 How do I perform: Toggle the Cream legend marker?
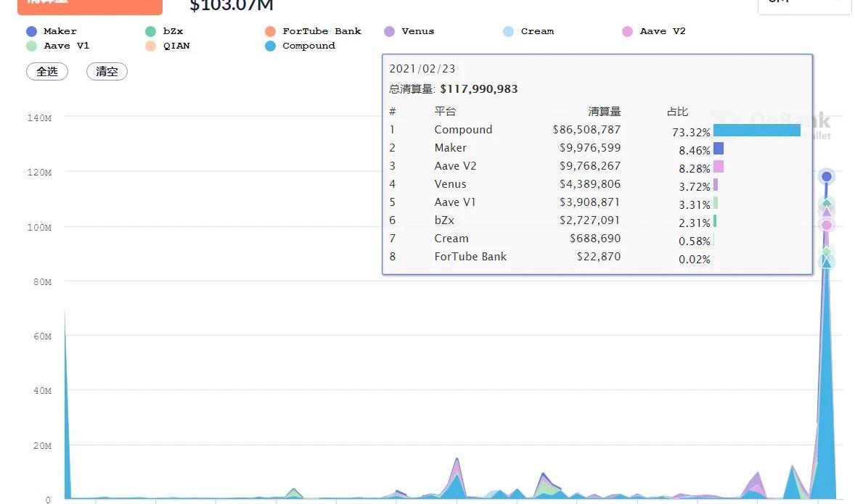(508, 31)
